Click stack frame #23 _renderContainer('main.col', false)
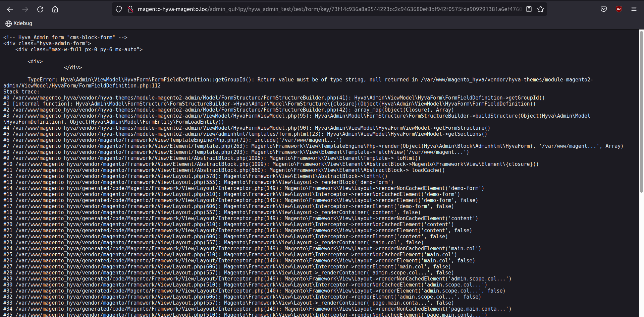 pyautogui.click(x=214, y=243)
